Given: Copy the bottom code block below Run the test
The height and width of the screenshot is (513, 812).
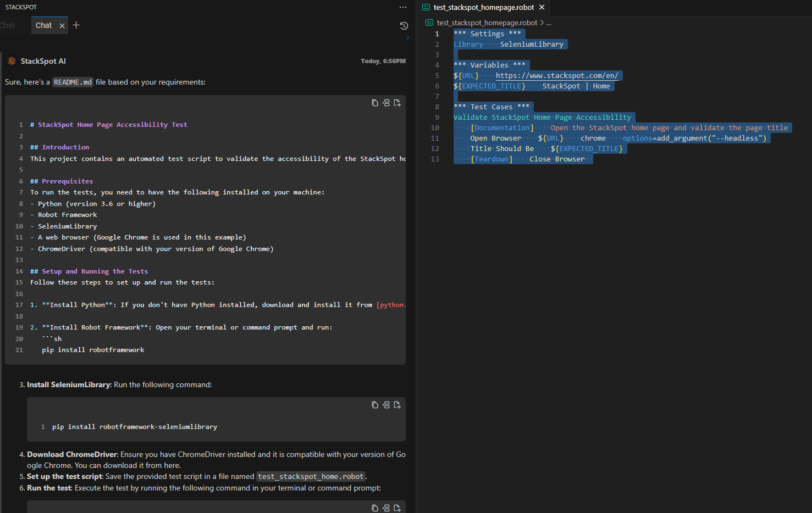Looking at the screenshot, I should coord(374,508).
